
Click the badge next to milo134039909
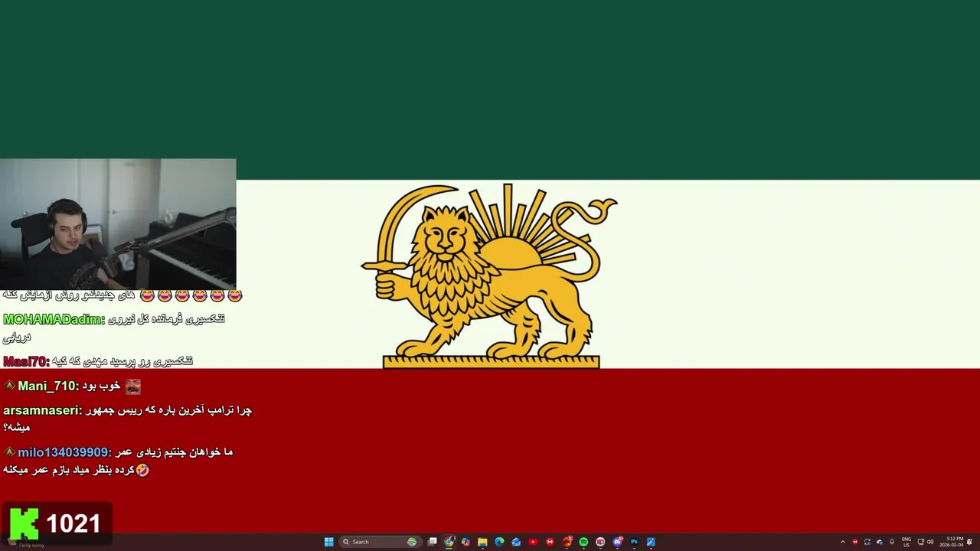pos(10,452)
